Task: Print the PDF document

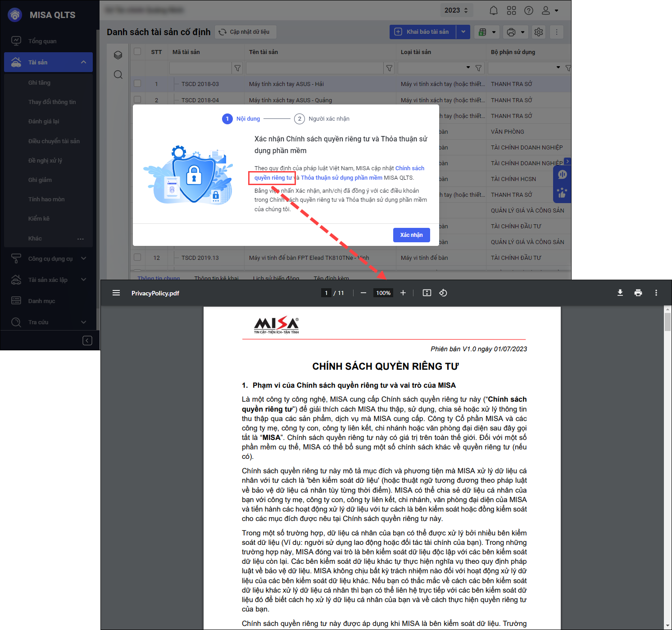Action: (638, 293)
